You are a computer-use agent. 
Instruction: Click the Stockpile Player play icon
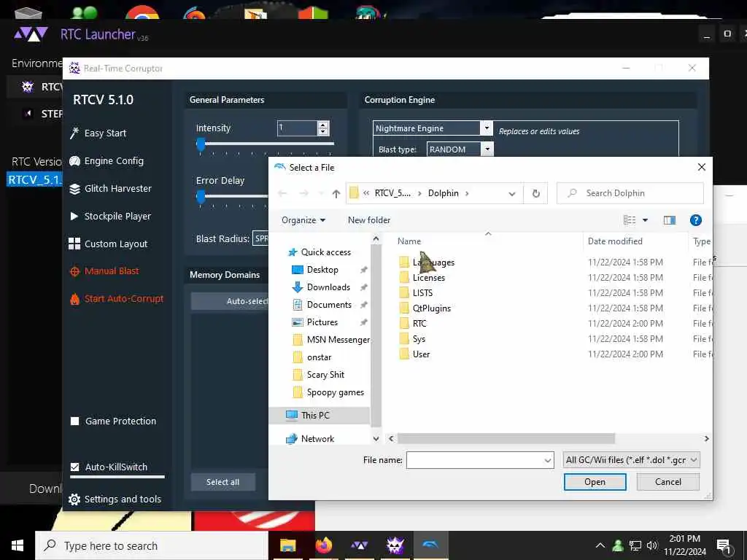(74, 216)
